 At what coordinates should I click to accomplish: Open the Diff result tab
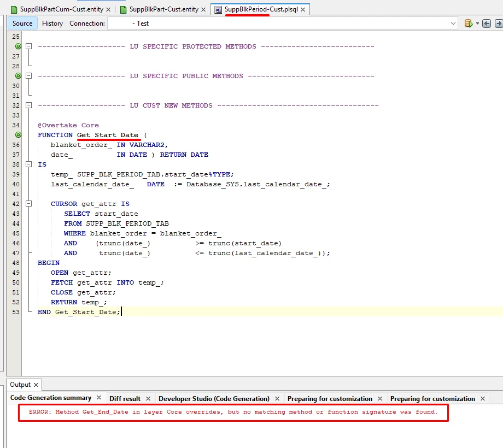[x=125, y=399]
